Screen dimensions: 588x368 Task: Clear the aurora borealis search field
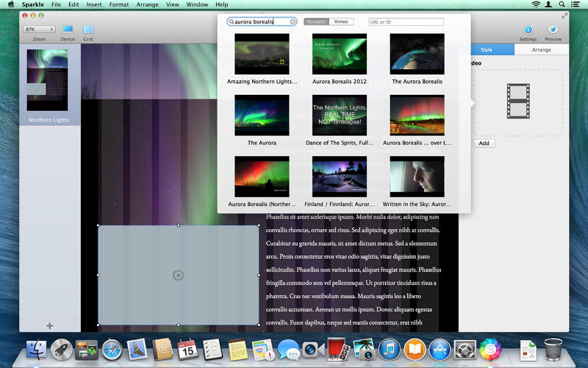coord(293,22)
